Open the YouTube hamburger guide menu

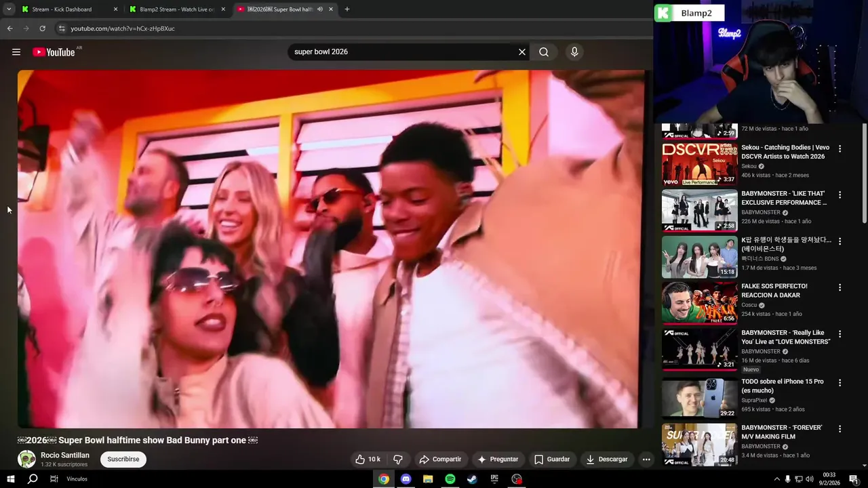16,52
